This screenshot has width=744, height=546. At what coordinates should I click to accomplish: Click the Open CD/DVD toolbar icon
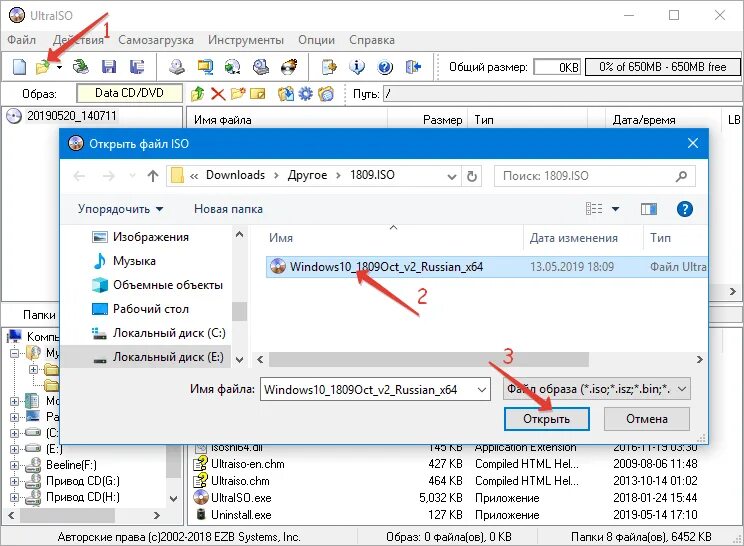[x=81, y=67]
